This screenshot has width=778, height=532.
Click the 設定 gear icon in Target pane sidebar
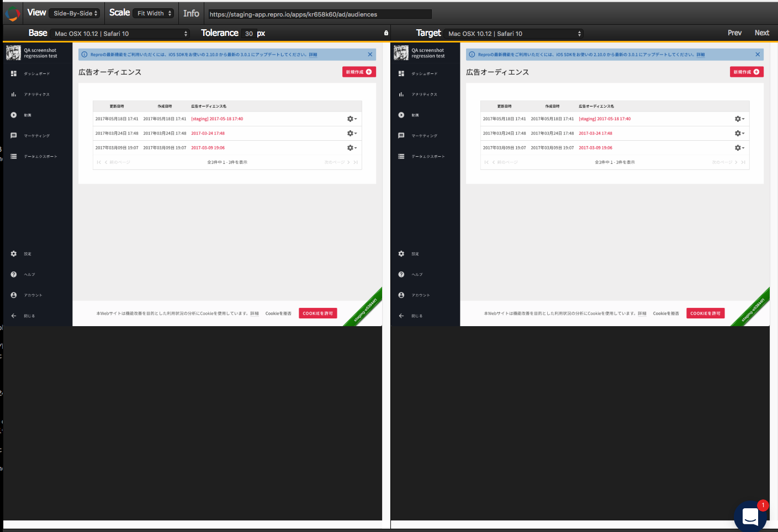(401, 254)
